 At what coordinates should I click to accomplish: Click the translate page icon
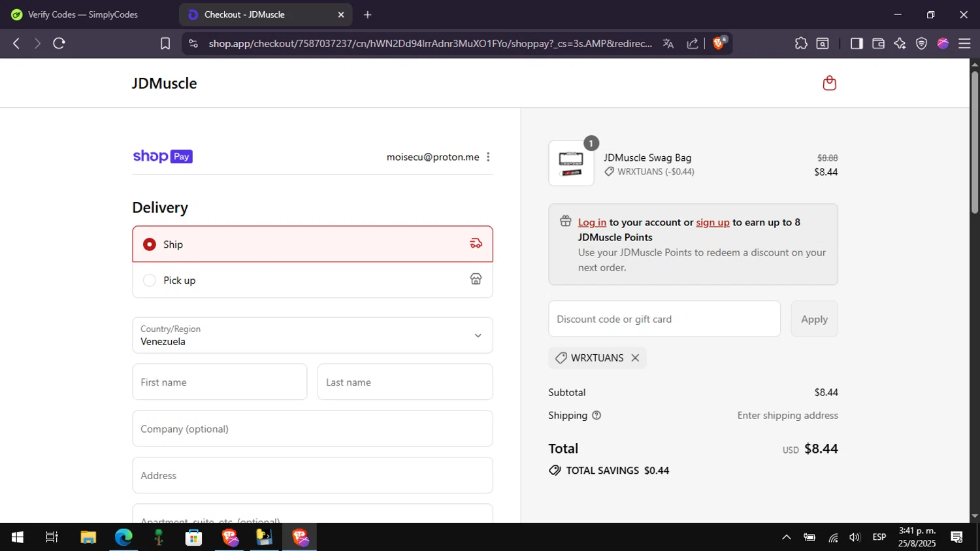668,43
